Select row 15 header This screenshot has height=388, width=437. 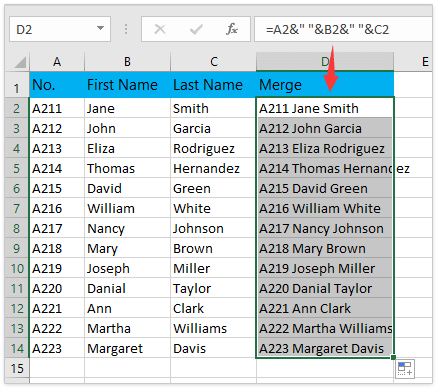click(17, 368)
